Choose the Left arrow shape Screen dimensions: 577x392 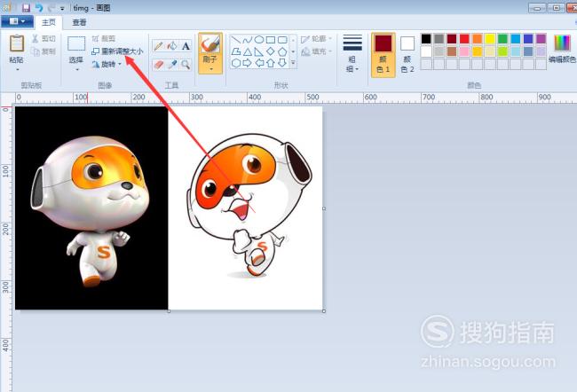tap(259, 63)
